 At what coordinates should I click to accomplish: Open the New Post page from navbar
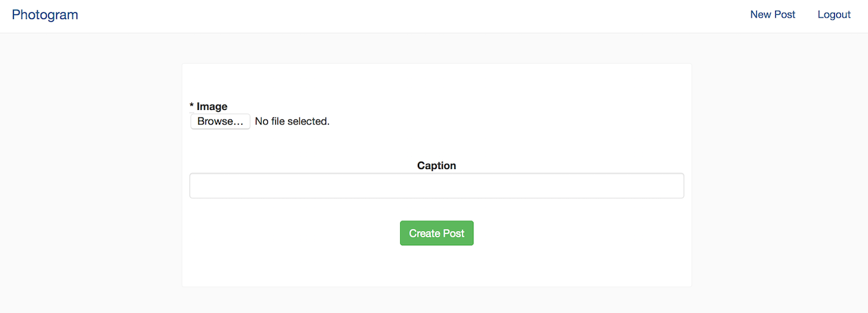click(x=772, y=14)
